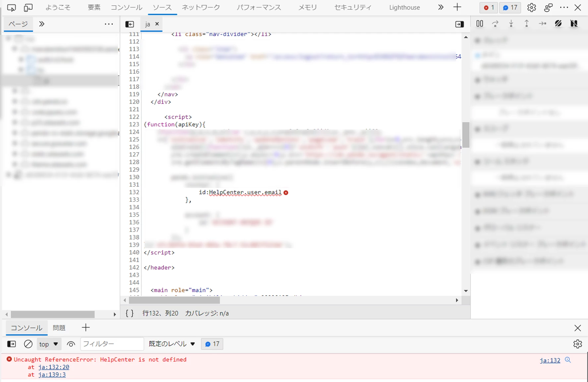588x382 pixels.
Task: Click step out of current function icon
Action: coord(527,24)
